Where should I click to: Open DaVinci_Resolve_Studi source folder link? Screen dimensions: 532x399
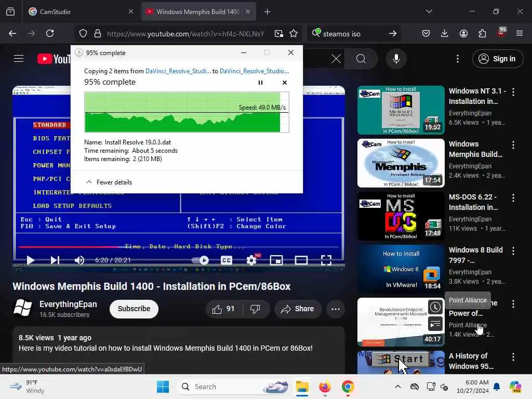point(178,71)
